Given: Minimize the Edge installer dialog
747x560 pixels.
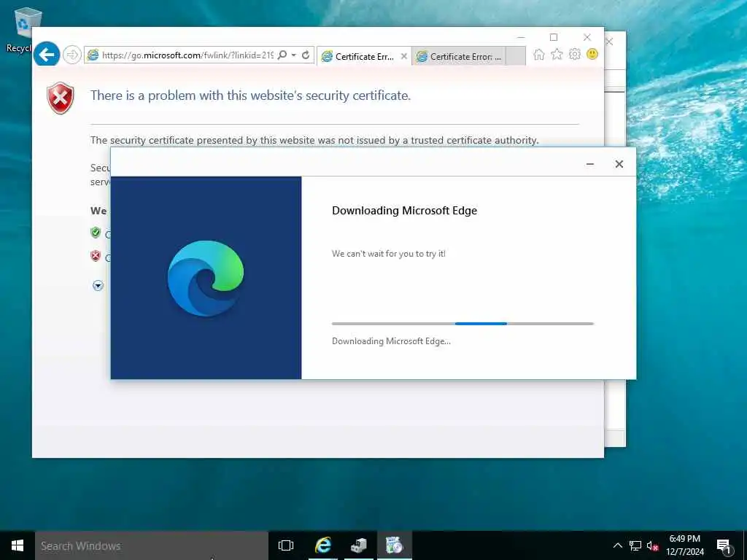Looking at the screenshot, I should click(x=589, y=164).
